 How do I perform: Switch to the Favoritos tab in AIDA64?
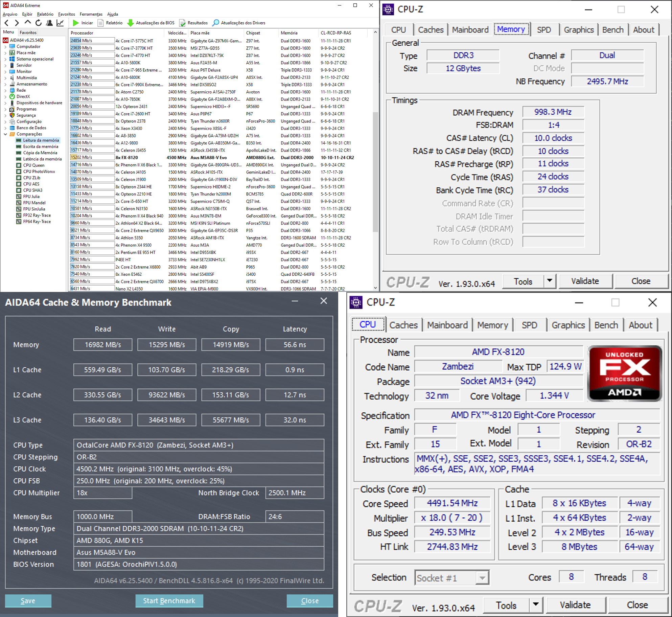28,32
